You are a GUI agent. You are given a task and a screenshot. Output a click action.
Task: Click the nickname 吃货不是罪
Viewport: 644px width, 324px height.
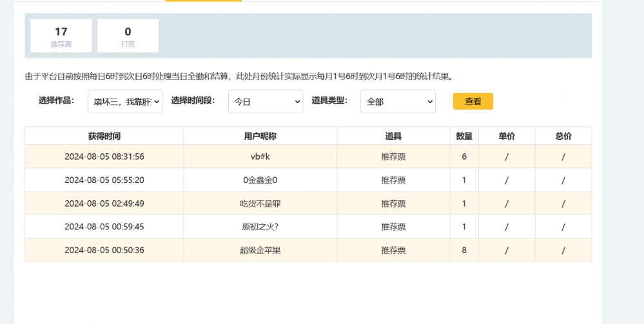click(x=260, y=204)
